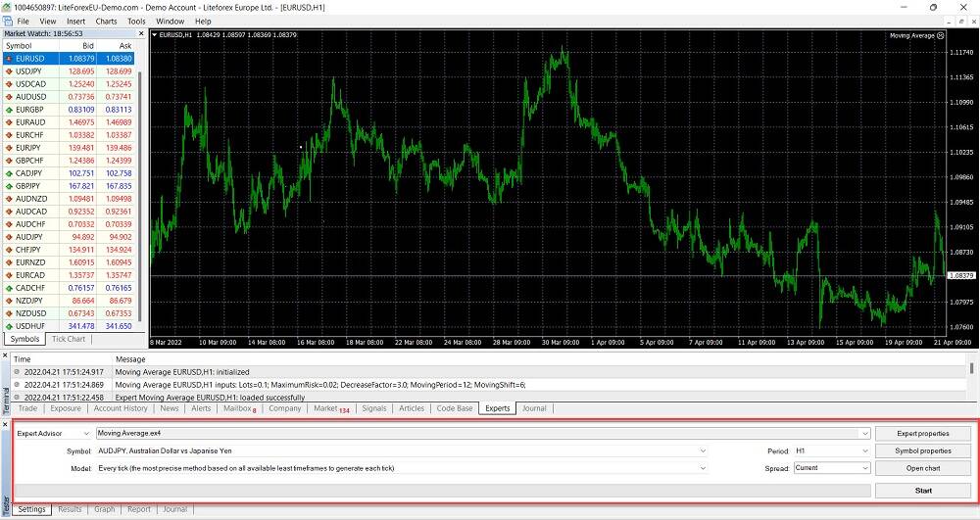Click the AUDJPY symbol arrow icon

(x=9, y=237)
